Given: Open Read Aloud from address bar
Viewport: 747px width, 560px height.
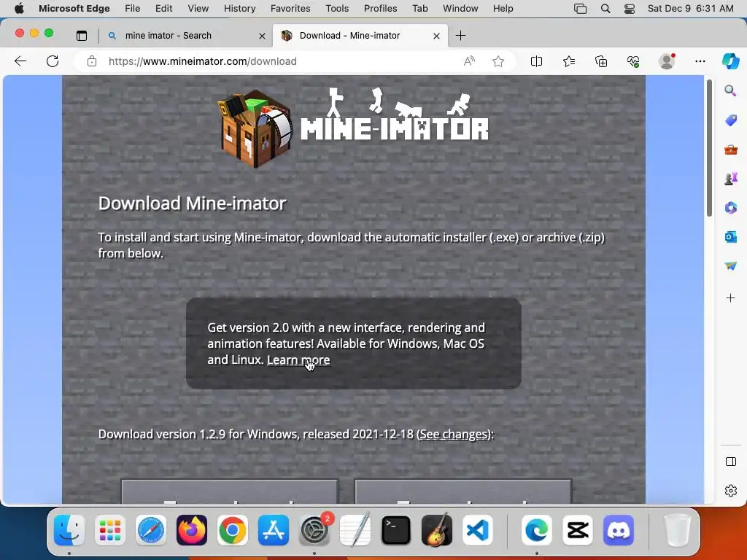Looking at the screenshot, I should pos(469,61).
